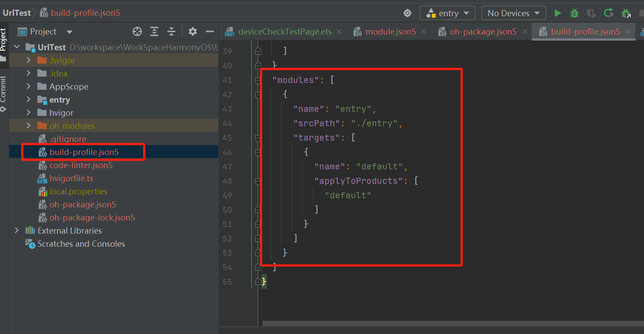Expand the .hvigor folder arrow
Screen dimensions: 644x334
28,60
